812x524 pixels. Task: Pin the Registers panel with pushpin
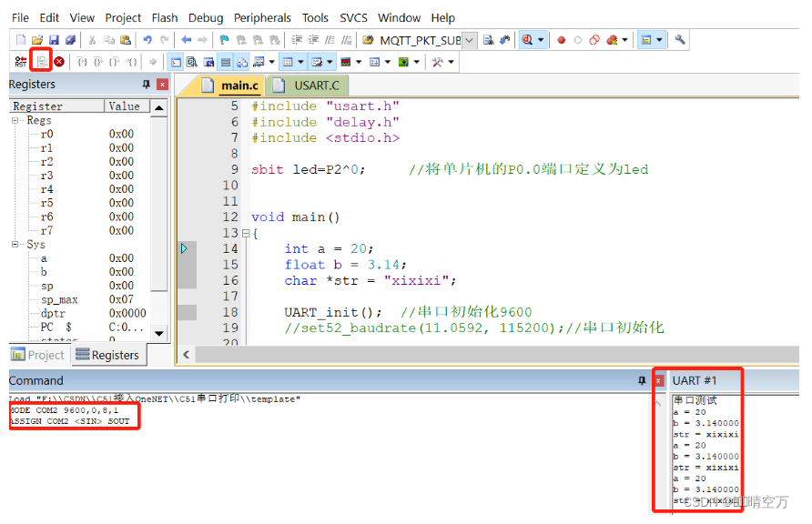pos(146,85)
